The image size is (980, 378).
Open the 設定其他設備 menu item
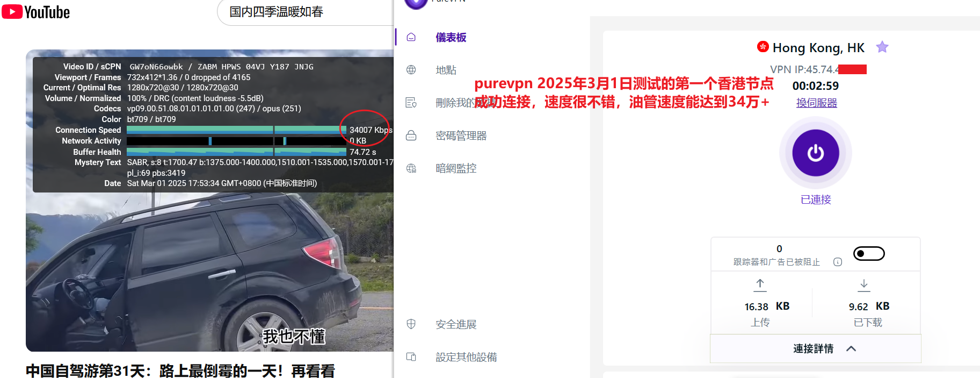click(466, 357)
